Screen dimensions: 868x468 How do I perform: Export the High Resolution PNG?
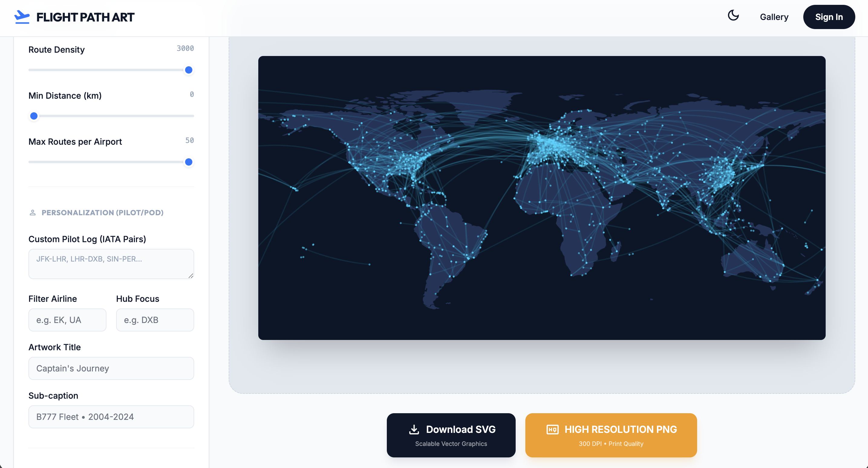point(611,435)
